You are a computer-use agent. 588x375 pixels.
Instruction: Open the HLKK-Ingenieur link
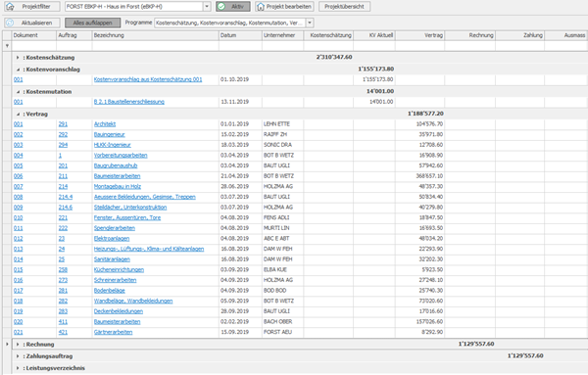pyautogui.click(x=112, y=145)
